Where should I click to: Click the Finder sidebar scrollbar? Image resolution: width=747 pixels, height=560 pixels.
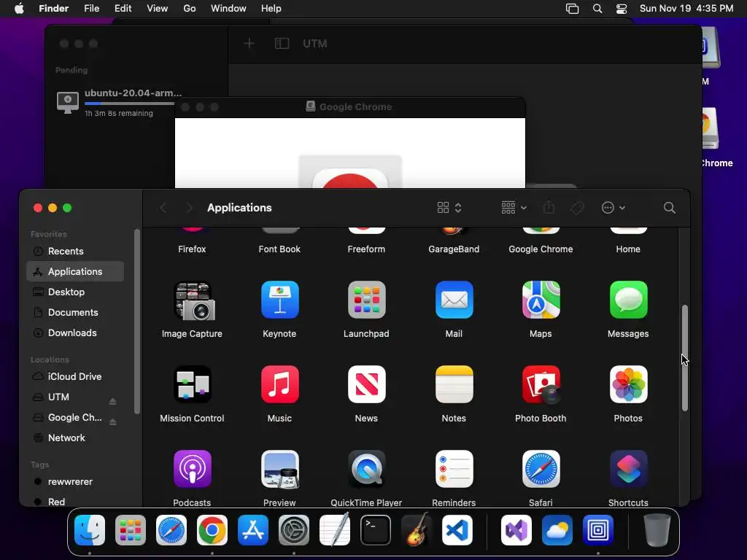pyautogui.click(x=137, y=322)
